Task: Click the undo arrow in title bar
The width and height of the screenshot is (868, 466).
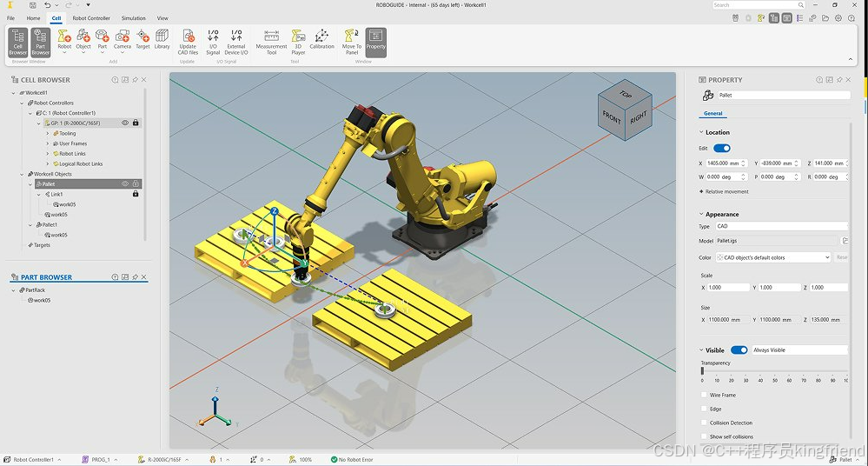Action: (x=48, y=5)
